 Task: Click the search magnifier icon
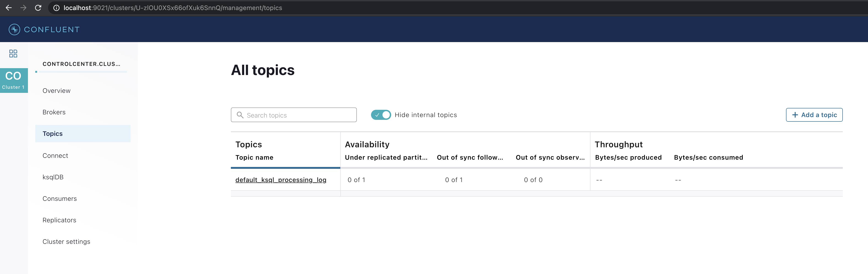240,115
